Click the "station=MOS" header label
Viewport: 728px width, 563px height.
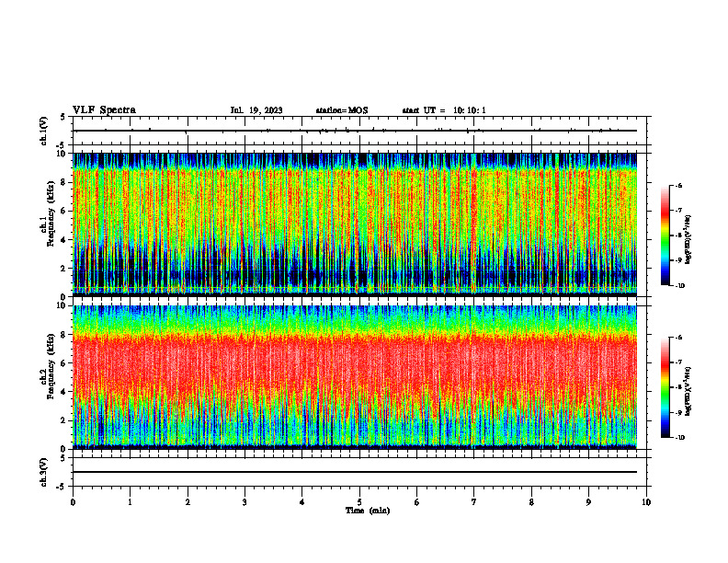tap(342, 110)
